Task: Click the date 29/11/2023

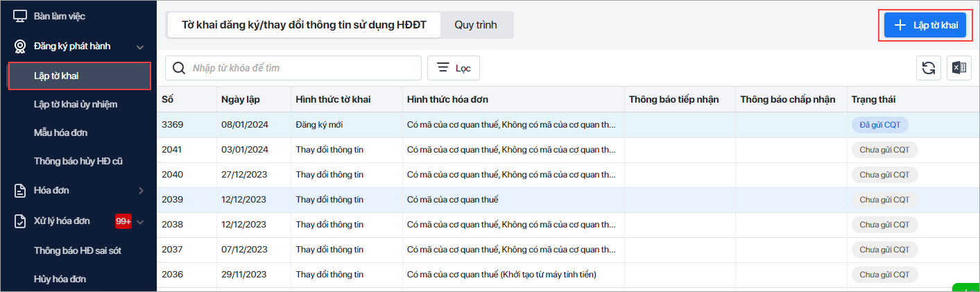Action: click(243, 274)
